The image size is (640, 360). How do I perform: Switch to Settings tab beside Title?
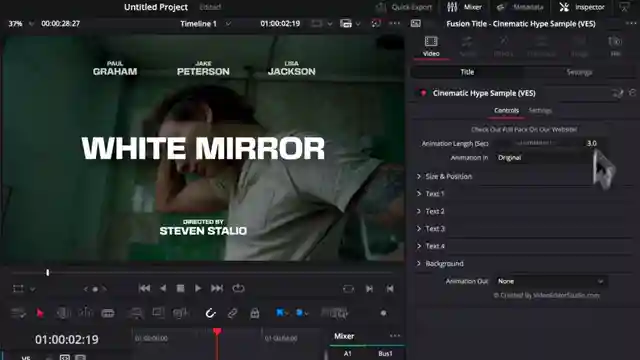click(x=579, y=72)
